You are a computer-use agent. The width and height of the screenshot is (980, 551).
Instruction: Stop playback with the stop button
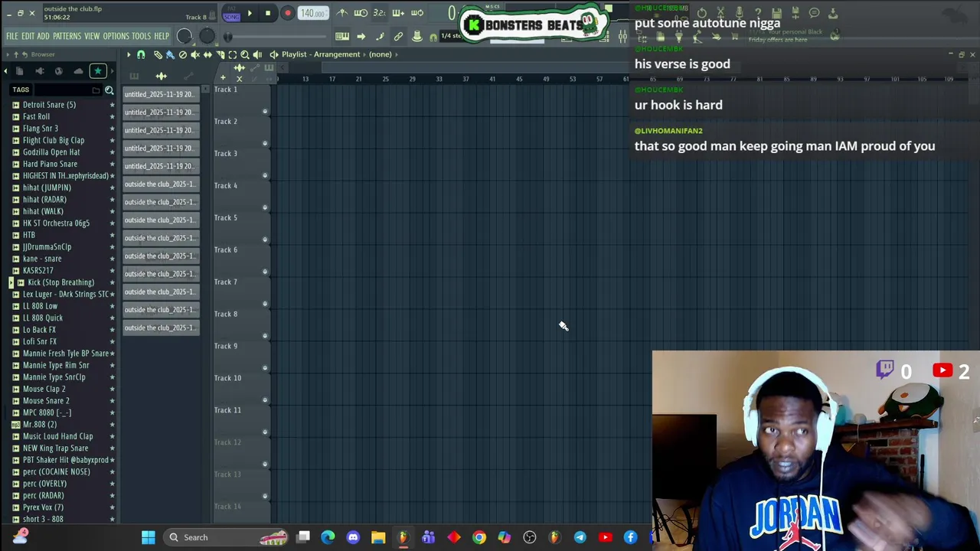point(268,13)
